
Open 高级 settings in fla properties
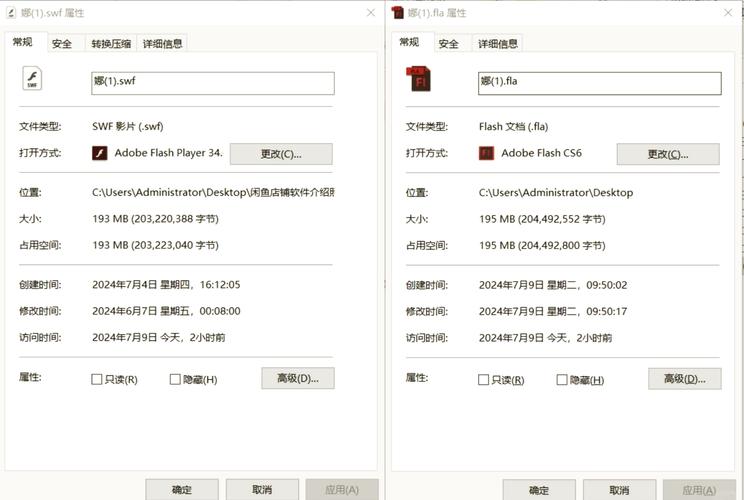click(x=685, y=379)
